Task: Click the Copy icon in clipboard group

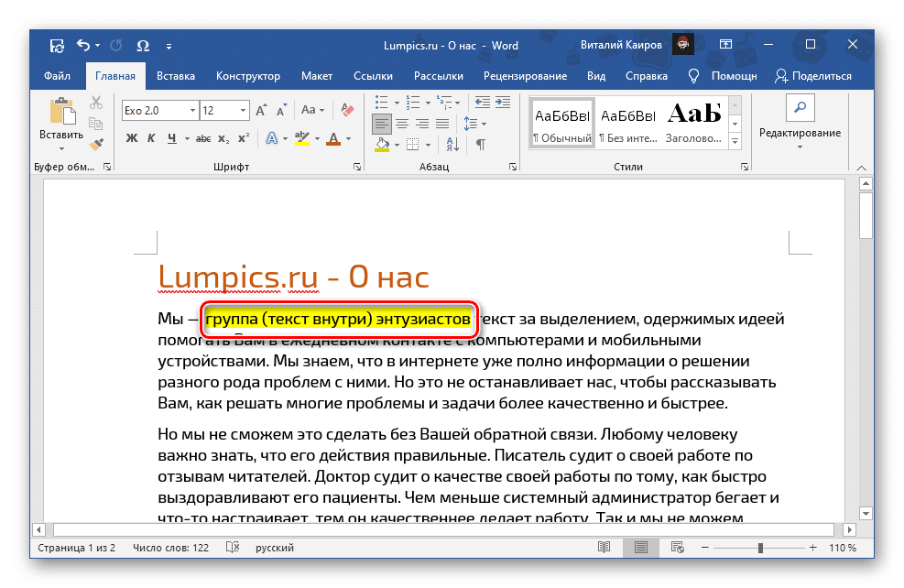Action: click(96, 123)
